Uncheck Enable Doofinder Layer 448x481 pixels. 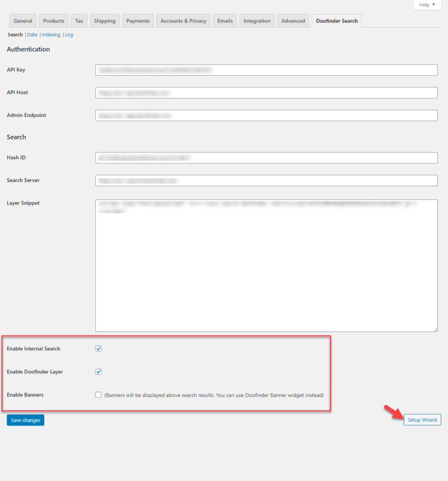pos(98,372)
